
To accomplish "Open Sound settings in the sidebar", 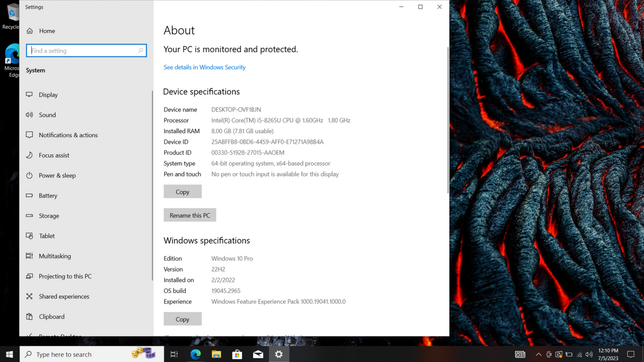I will click(x=47, y=115).
